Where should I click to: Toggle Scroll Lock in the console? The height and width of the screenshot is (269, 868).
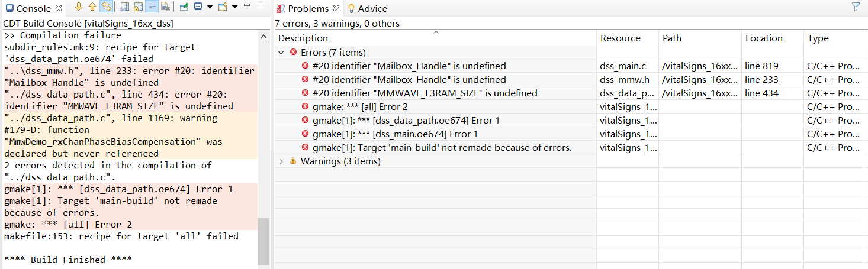pos(138,7)
